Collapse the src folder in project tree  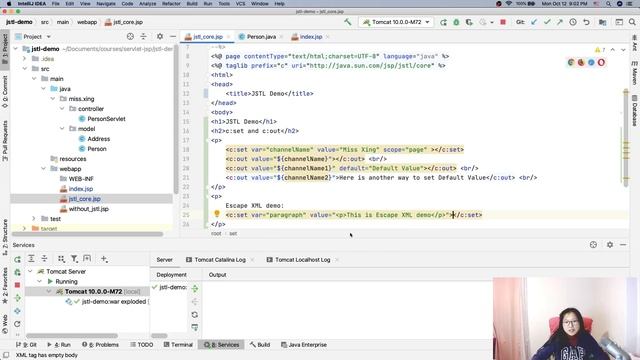tap(24, 69)
